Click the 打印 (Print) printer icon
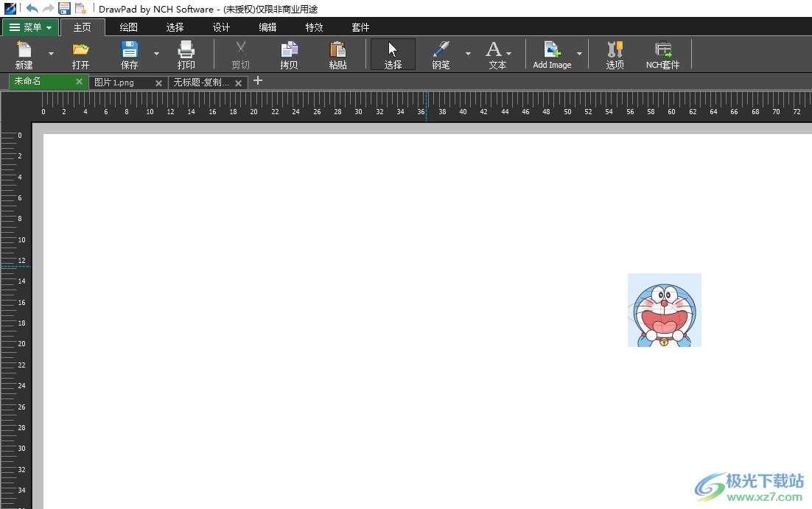Image resolution: width=812 pixels, height=509 pixels. tap(186, 50)
